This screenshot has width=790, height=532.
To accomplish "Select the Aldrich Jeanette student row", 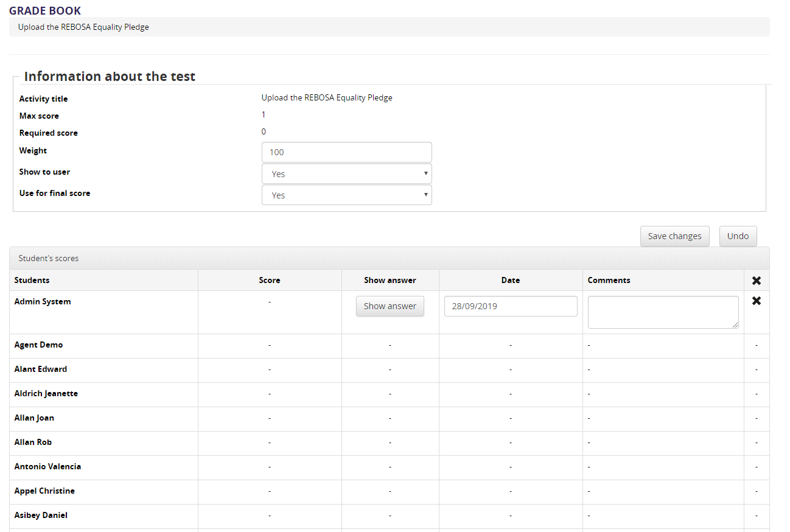I will 46,393.
